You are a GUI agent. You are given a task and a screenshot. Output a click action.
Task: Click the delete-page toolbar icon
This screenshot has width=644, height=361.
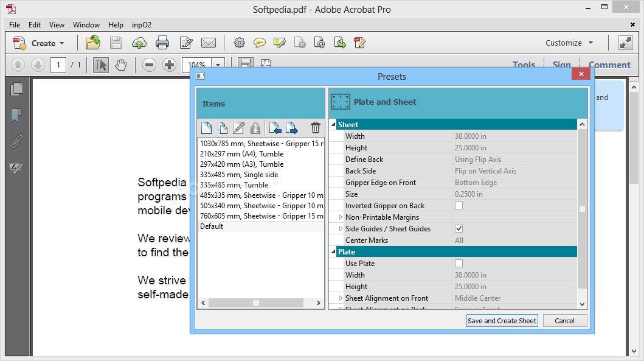point(300,43)
